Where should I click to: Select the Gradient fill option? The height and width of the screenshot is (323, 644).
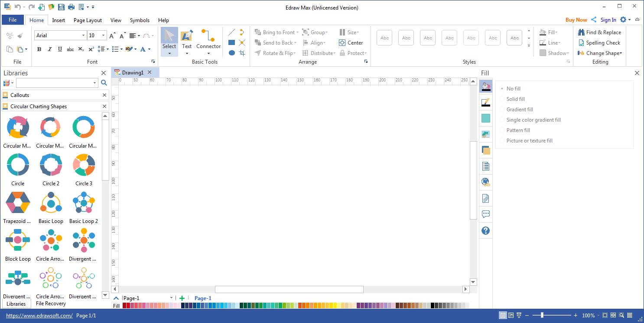click(516, 109)
